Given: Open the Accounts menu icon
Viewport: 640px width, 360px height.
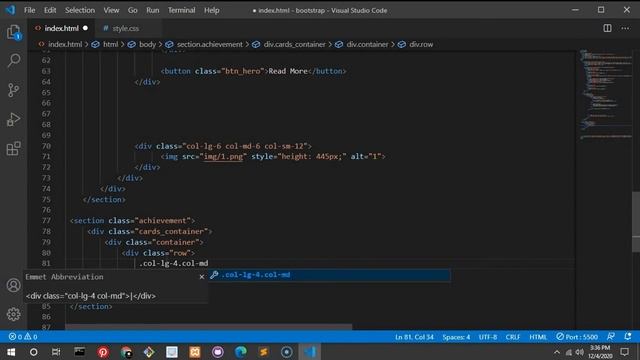Looking at the screenshot, I should 13,285.
